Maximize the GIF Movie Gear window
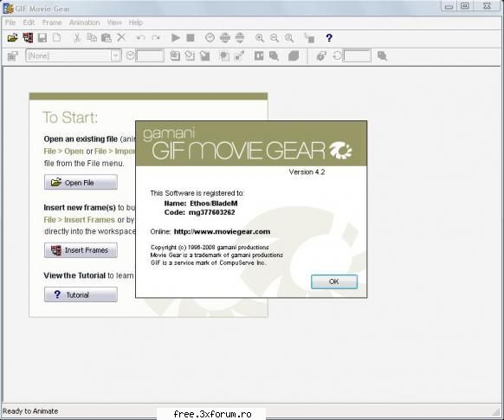The image size is (504, 420). [465, 6]
